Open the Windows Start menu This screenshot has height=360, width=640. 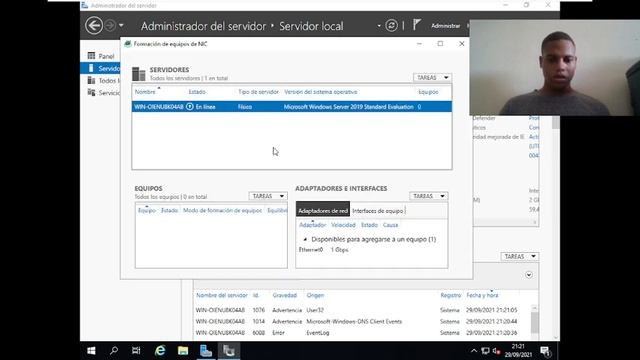pos(91,351)
